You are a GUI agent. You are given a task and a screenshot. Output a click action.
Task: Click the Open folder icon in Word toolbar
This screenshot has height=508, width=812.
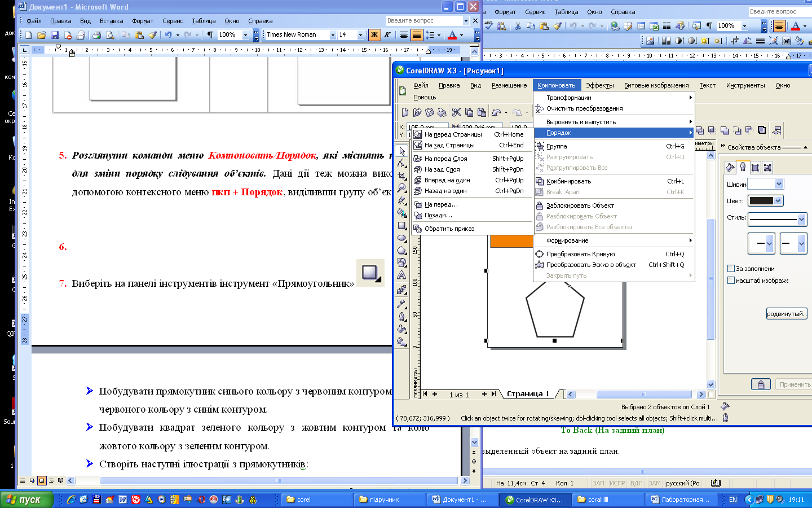tap(42, 35)
